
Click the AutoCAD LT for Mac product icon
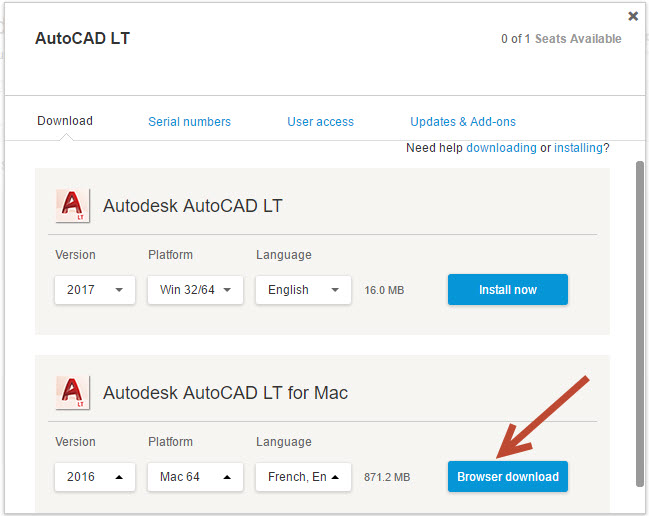coord(73,393)
